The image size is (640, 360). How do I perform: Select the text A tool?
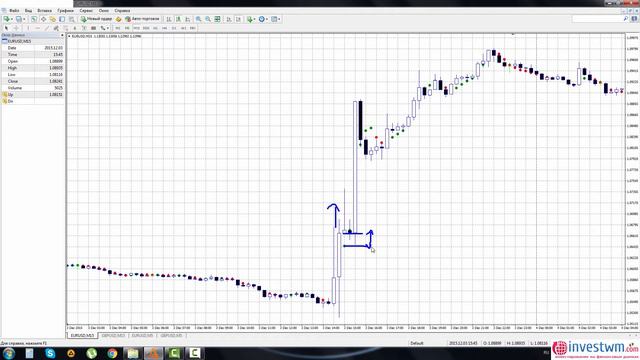75,28
